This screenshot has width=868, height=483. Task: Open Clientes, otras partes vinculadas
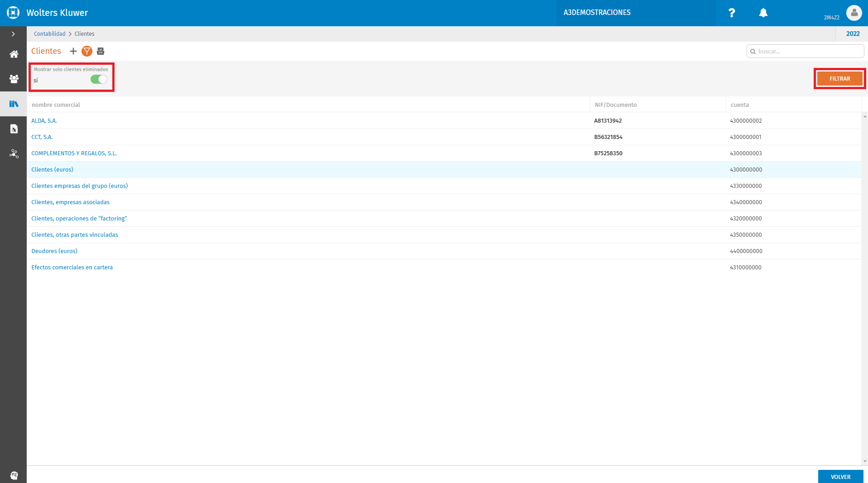coord(75,235)
